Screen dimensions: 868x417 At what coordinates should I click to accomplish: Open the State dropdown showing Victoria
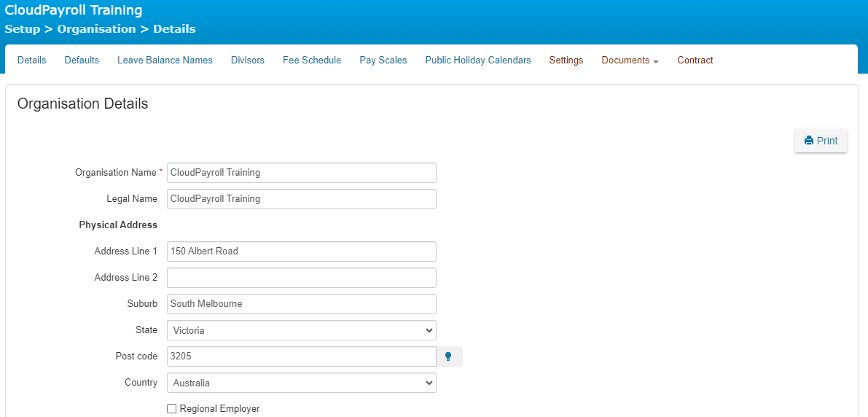click(302, 330)
